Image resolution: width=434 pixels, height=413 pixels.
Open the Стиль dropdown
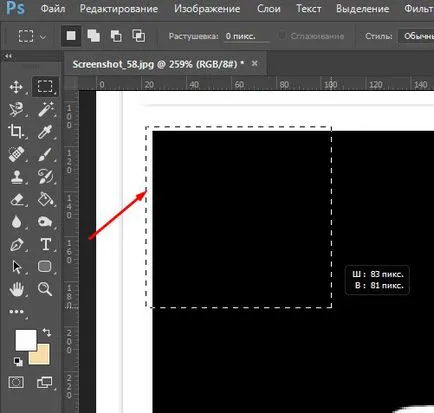click(x=416, y=36)
